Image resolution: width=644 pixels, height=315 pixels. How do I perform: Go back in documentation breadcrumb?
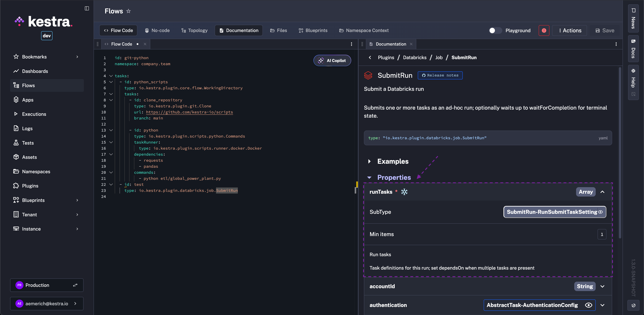tap(370, 57)
